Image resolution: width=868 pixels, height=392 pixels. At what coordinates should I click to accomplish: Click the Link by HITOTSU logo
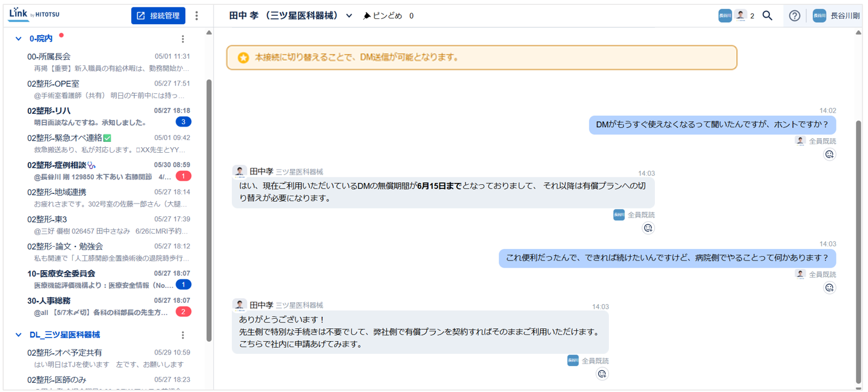pyautogui.click(x=34, y=14)
